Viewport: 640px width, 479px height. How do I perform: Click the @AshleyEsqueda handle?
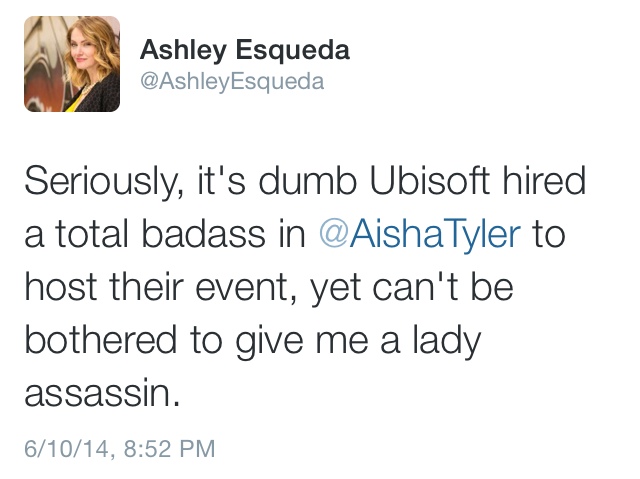[231, 82]
